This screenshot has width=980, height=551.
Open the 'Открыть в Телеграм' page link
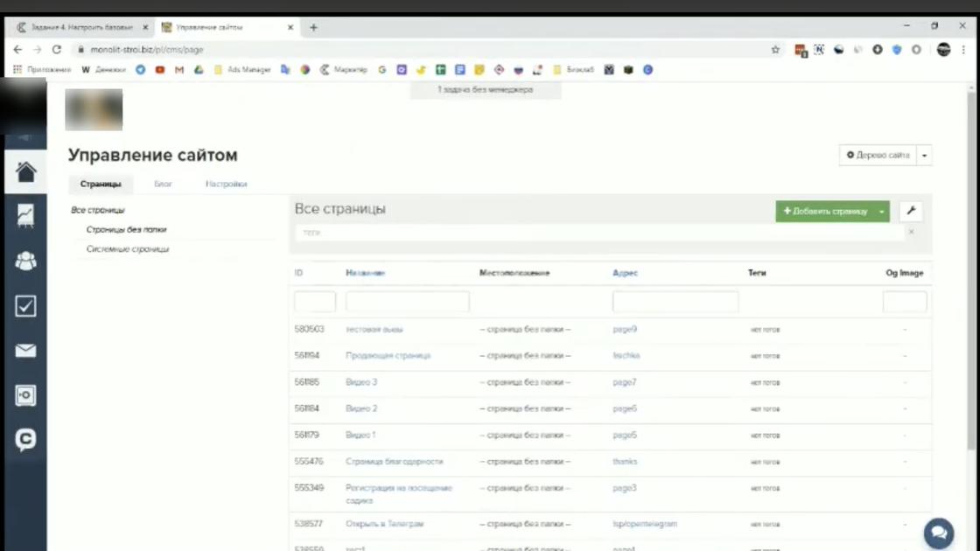tap(384, 524)
